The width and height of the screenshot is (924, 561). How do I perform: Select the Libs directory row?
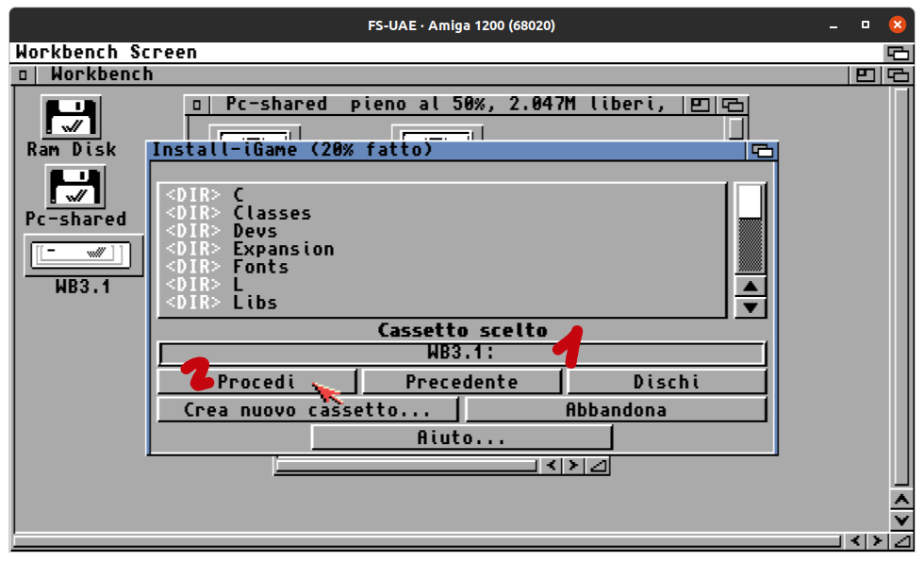442,303
